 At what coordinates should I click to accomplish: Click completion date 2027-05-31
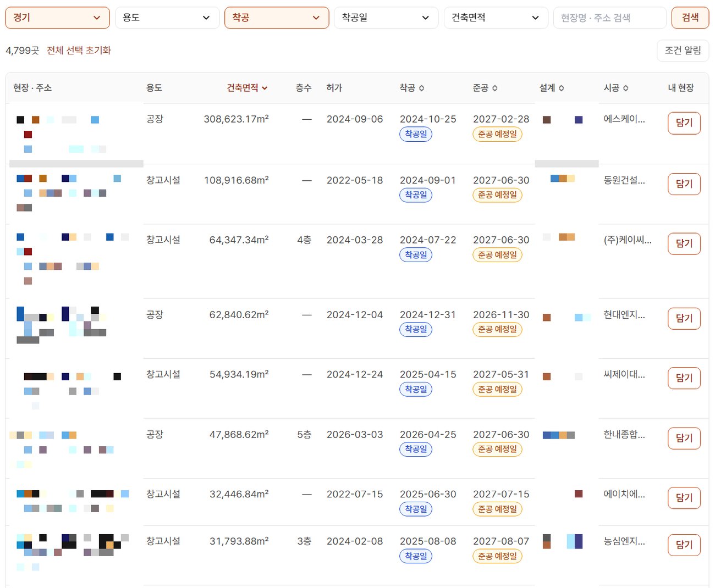tap(501, 374)
